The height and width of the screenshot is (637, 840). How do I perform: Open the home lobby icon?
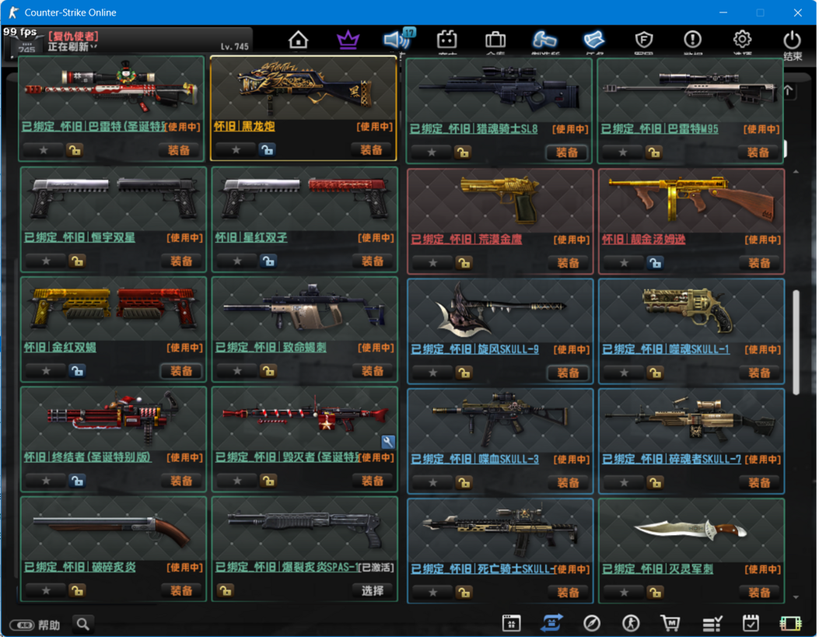(299, 40)
